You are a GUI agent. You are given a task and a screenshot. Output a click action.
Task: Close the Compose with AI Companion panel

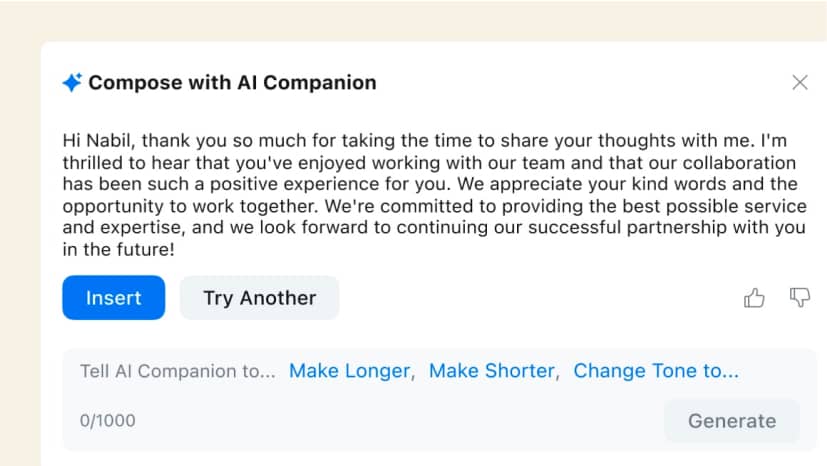pos(800,83)
